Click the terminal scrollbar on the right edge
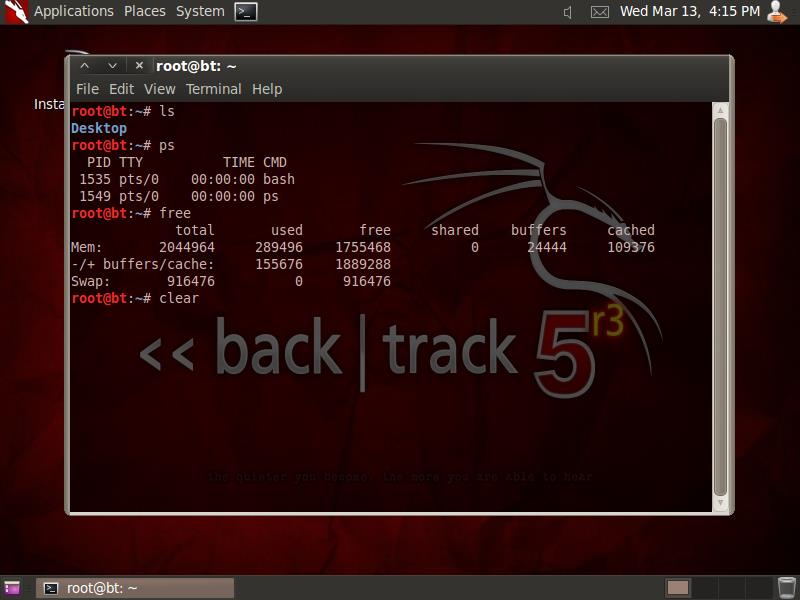The width and height of the screenshot is (800, 600). click(x=717, y=300)
